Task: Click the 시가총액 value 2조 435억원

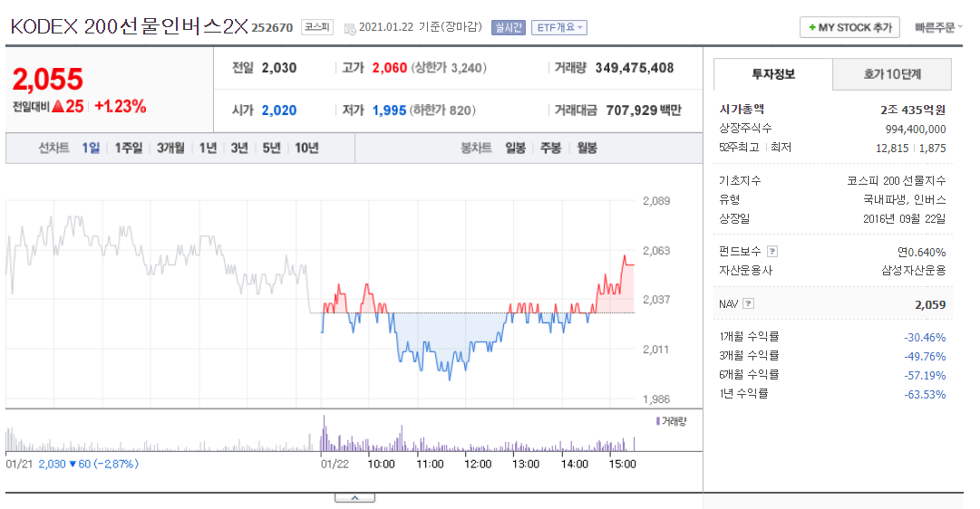Action: coord(913,110)
